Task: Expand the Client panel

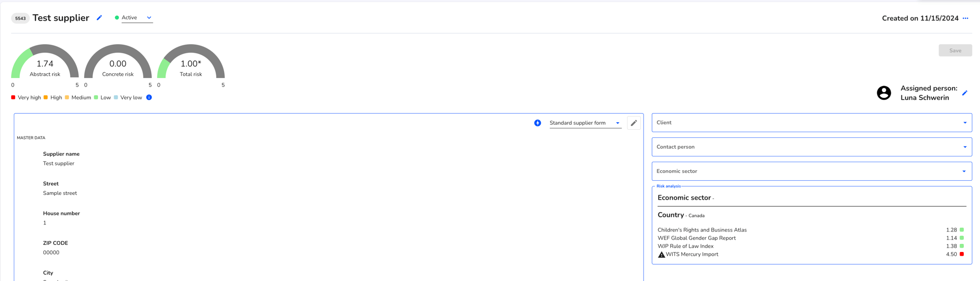Action: pyautogui.click(x=812, y=123)
